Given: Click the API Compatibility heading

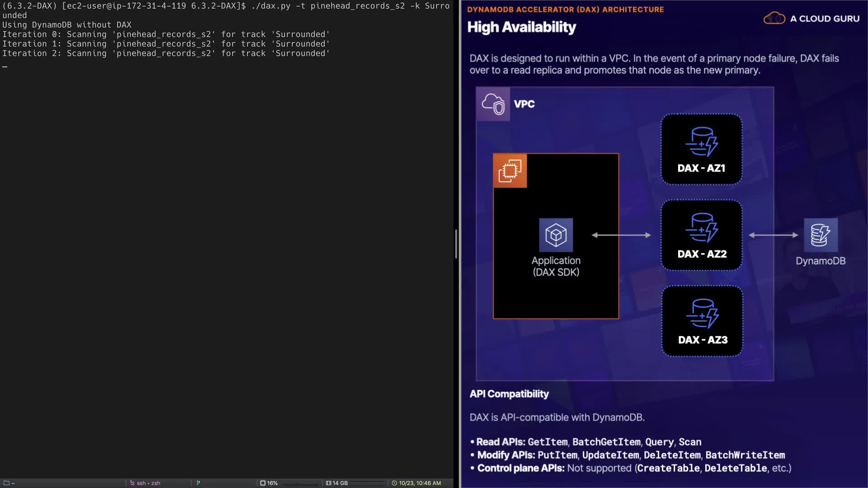Looking at the screenshot, I should (509, 394).
